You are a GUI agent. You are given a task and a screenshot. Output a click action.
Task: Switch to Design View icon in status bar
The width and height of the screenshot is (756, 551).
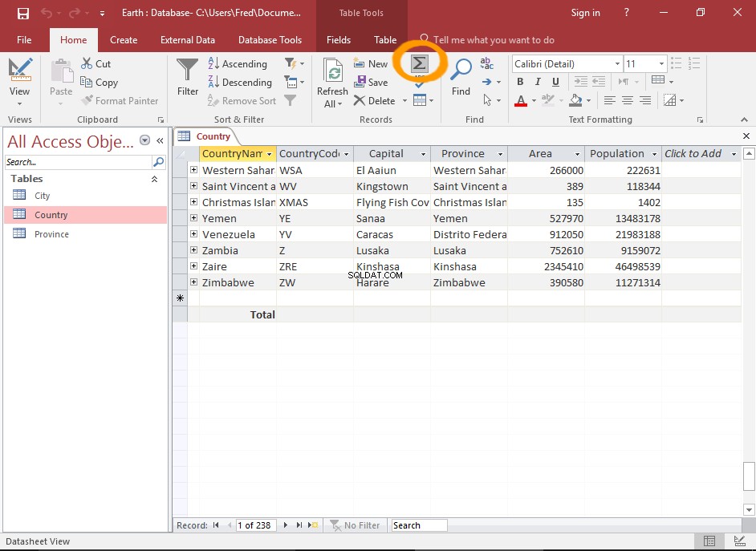click(x=740, y=541)
